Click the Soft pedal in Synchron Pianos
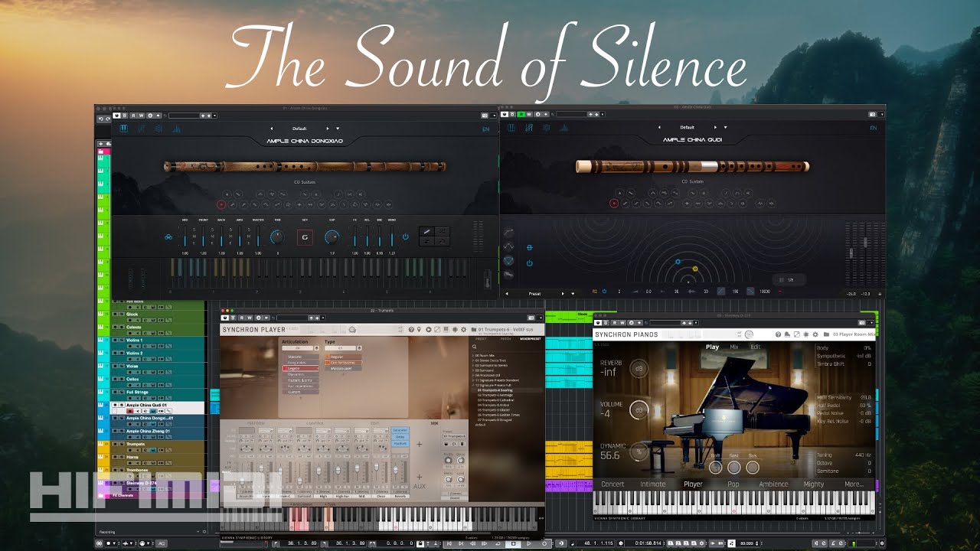 [x=715, y=467]
